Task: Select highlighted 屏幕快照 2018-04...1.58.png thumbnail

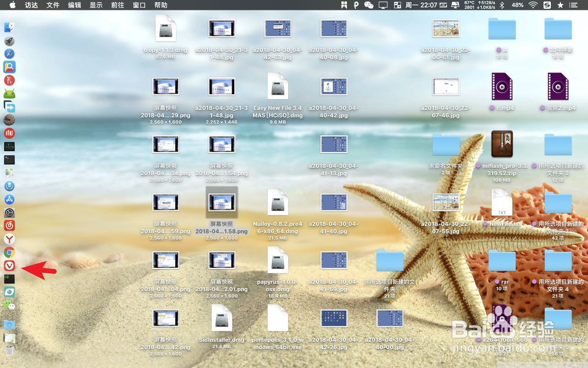Action: pos(222,203)
